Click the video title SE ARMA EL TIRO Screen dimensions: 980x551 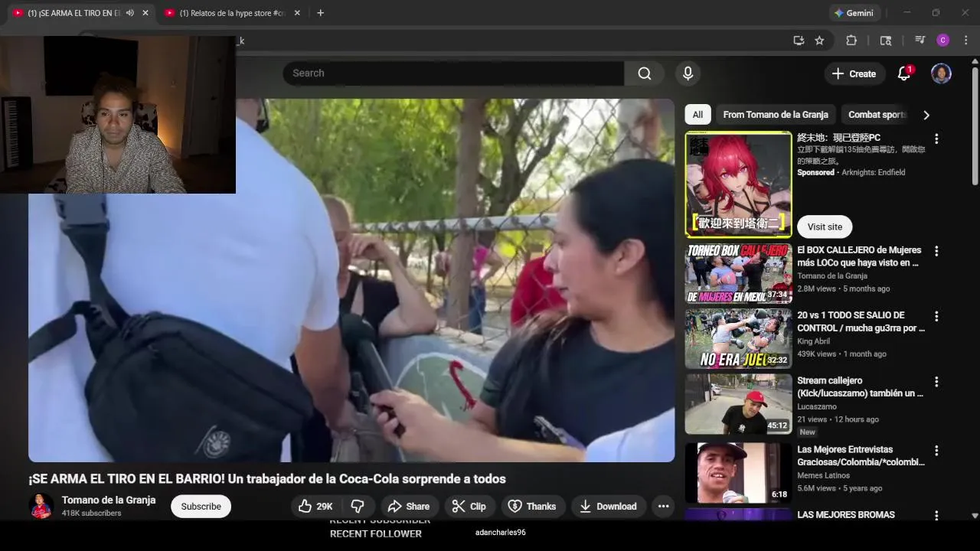click(267, 479)
